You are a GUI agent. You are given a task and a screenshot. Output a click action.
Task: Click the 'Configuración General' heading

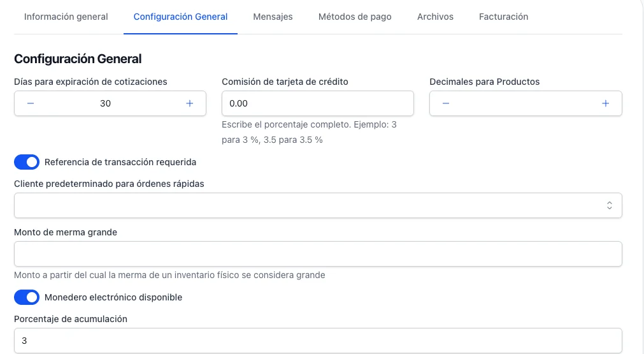click(x=78, y=59)
